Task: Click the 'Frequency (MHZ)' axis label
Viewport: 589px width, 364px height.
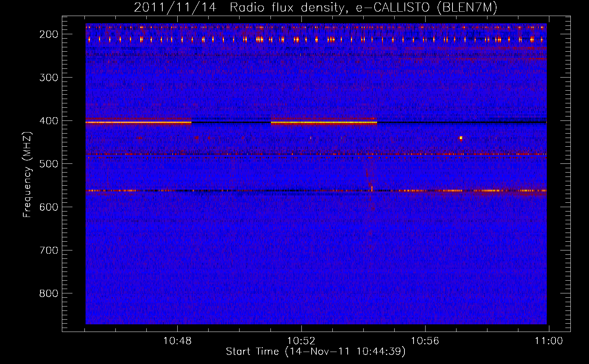Action: pos(27,175)
